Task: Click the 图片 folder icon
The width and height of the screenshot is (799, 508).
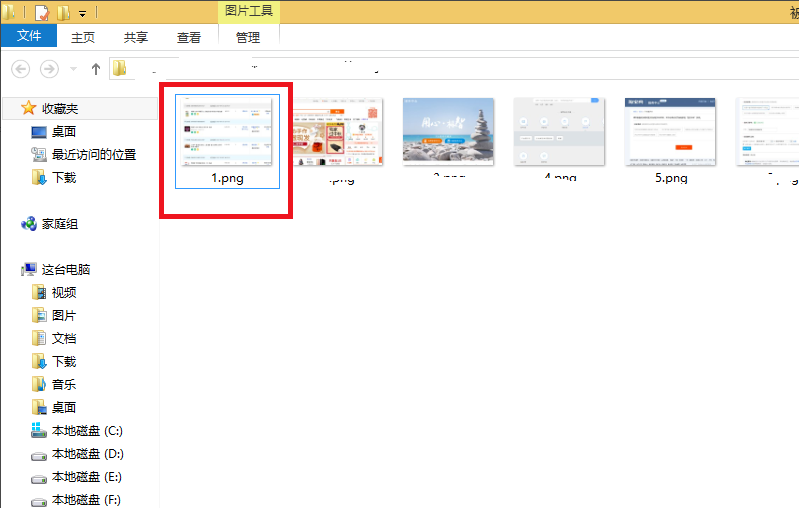Action: (x=39, y=315)
